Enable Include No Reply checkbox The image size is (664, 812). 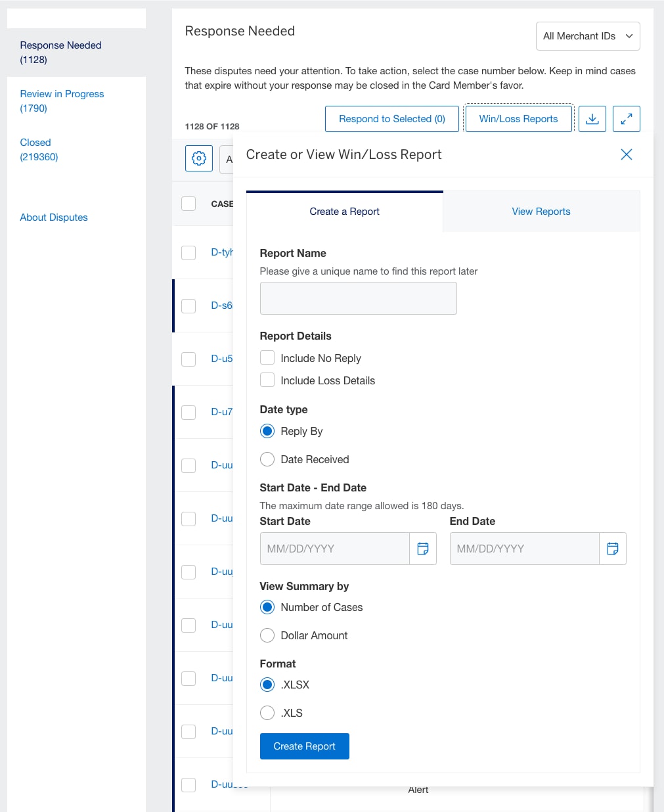(267, 358)
